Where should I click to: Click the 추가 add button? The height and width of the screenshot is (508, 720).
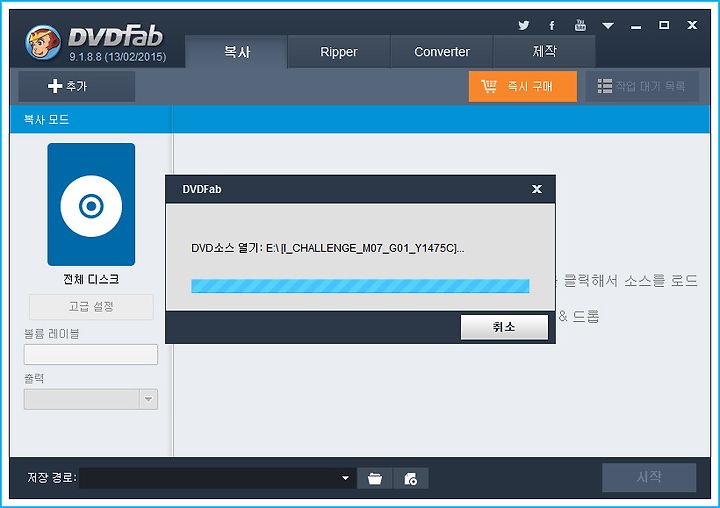tap(77, 86)
